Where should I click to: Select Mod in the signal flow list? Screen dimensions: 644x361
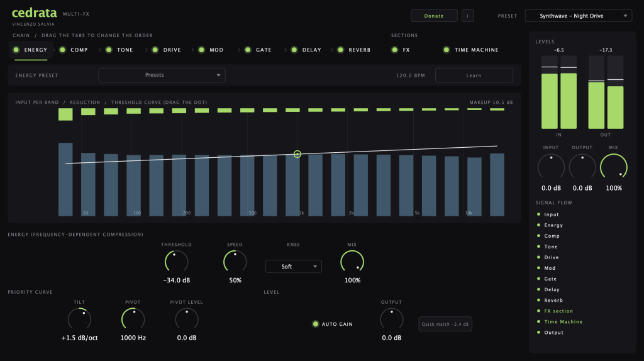[550, 268]
